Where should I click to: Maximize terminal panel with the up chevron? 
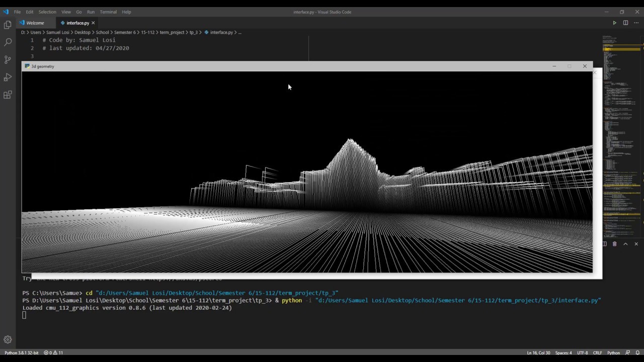pos(625,244)
